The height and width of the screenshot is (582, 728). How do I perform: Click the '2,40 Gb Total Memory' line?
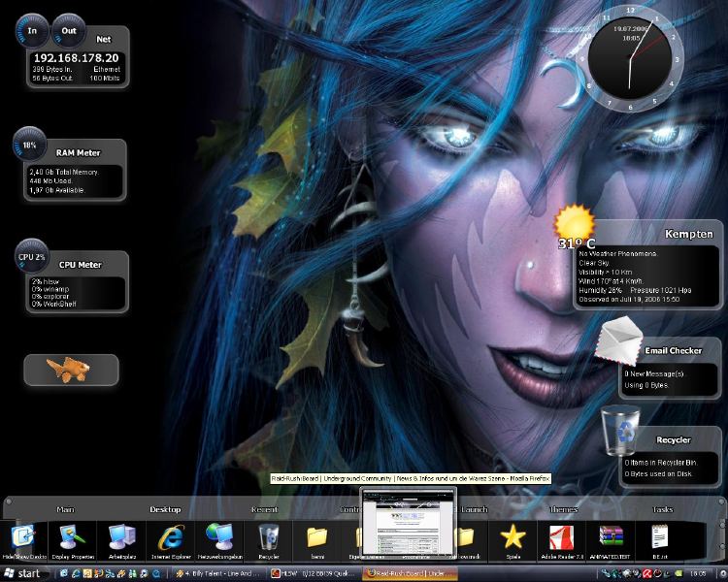[x=64, y=172]
